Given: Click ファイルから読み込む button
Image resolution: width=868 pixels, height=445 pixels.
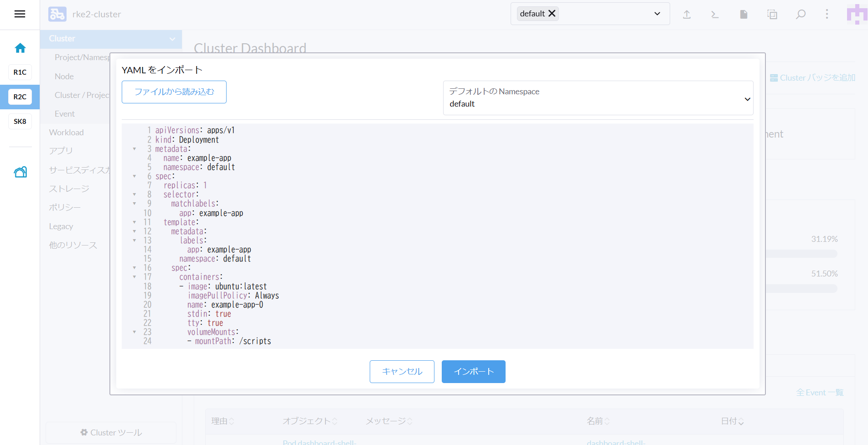Looking at the screenshot, I should [x=174, y=92].
